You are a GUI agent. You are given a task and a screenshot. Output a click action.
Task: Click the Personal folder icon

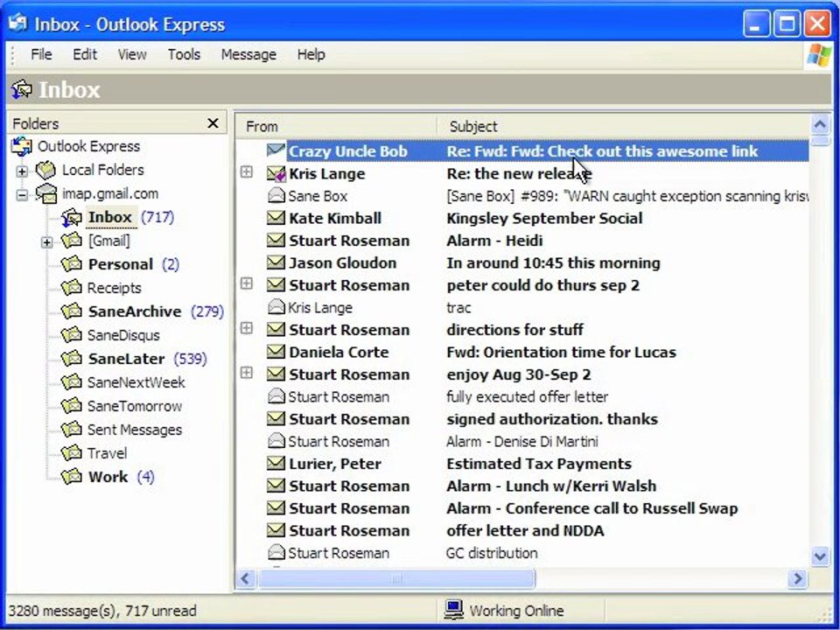coord(71,264)
